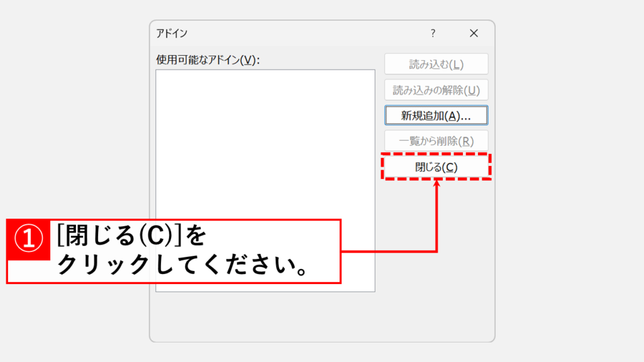The width and height of the screenshot is (644, 362).
Task: Click the 読み込みの解除(U) button
Action: click(x=436, y=90)
